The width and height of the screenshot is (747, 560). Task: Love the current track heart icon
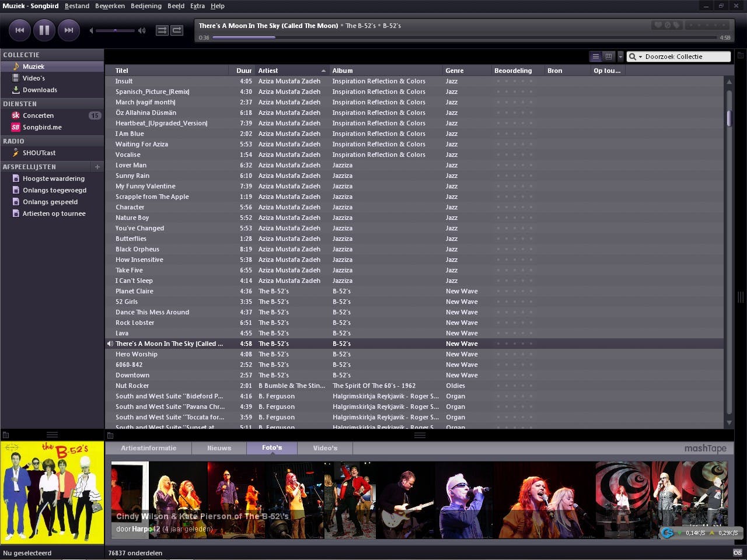658,25
